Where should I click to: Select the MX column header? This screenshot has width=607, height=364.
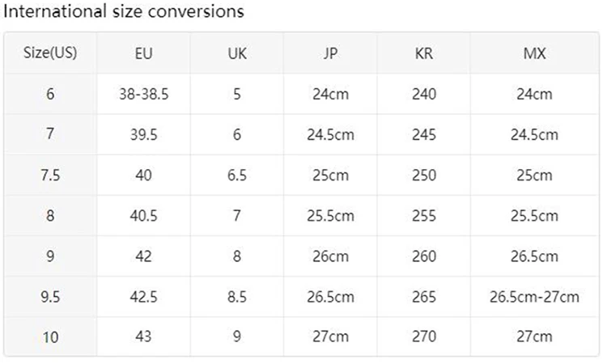coord(535,53)
